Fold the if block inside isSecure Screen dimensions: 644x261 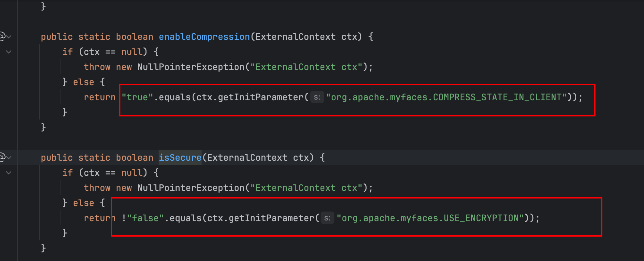pos(9,173)
